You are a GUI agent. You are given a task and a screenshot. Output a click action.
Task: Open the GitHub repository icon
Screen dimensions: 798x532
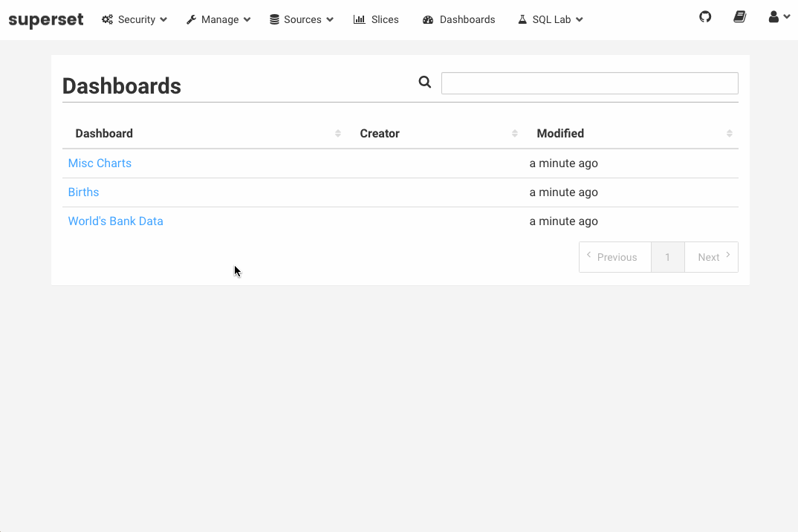click(705, 16)
